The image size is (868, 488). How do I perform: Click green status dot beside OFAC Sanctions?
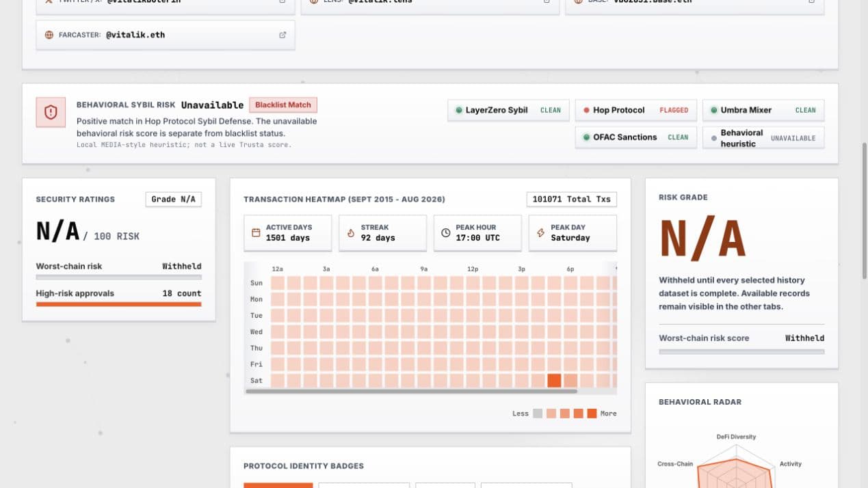coord(586,137)
